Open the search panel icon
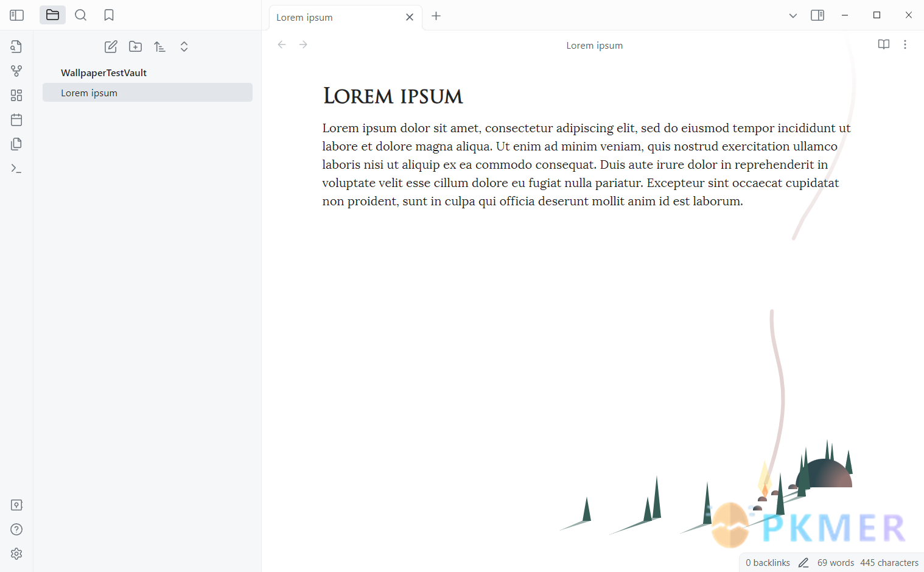Image resolution: width=924 pixels, height=572 pixels. (80, 15)
